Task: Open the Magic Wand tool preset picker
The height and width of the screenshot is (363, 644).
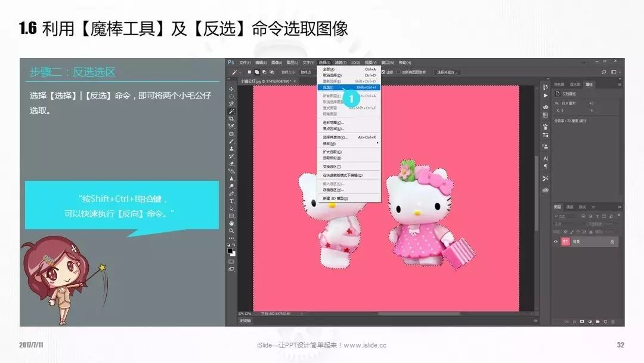Action: point(236,72)
